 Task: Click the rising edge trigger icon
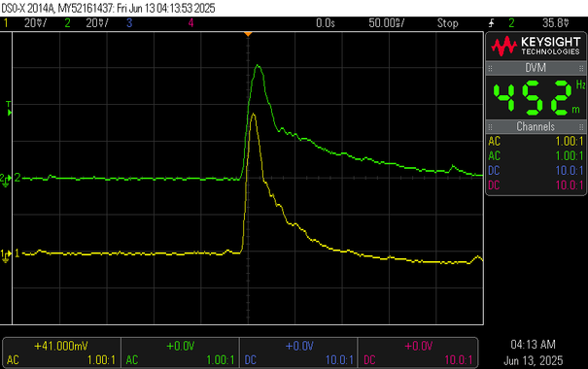pyautogui.click(x=491, y=23)
